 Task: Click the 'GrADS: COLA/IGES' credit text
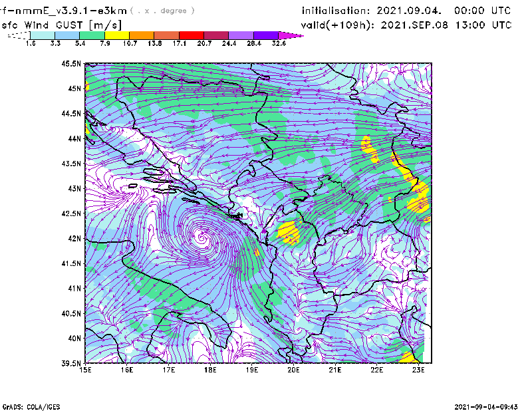click(31, 407)
